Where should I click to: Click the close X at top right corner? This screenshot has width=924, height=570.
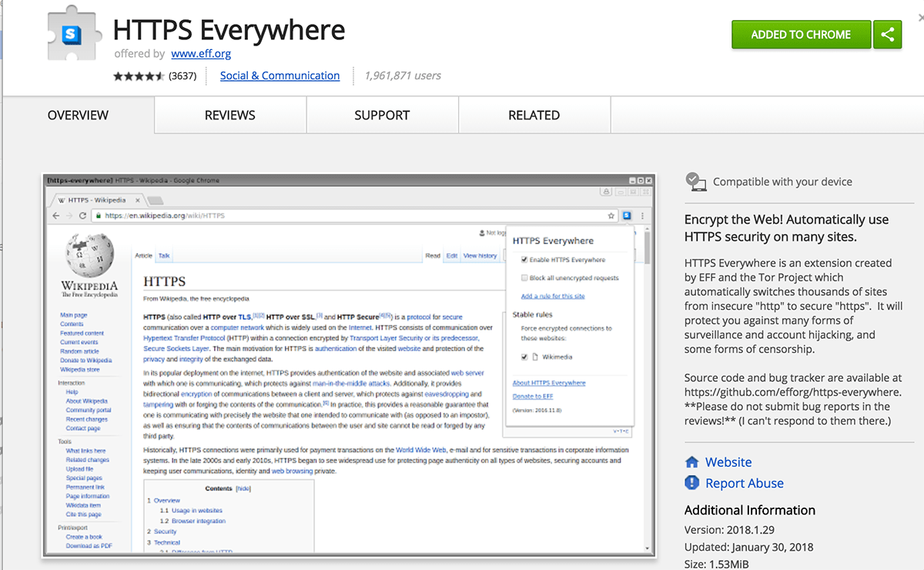tap(921, 18)
